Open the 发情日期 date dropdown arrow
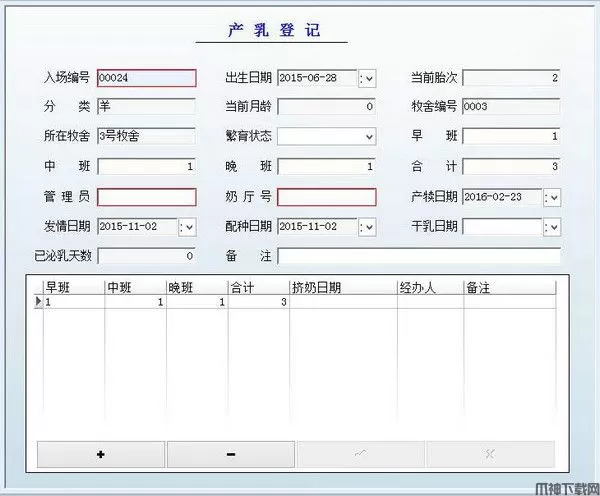600x496 pixels. click(187, 227)
